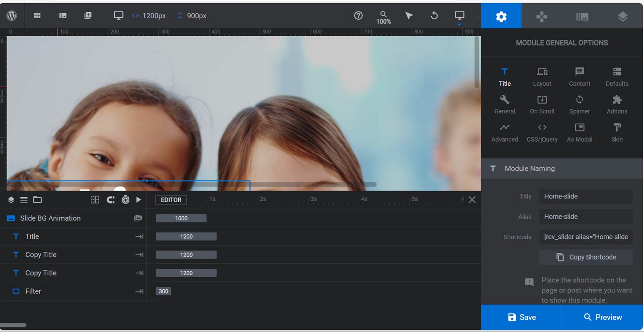644x332 pixels.
Task: Open the Addons puzzle icon
Action: click(617, 105)
